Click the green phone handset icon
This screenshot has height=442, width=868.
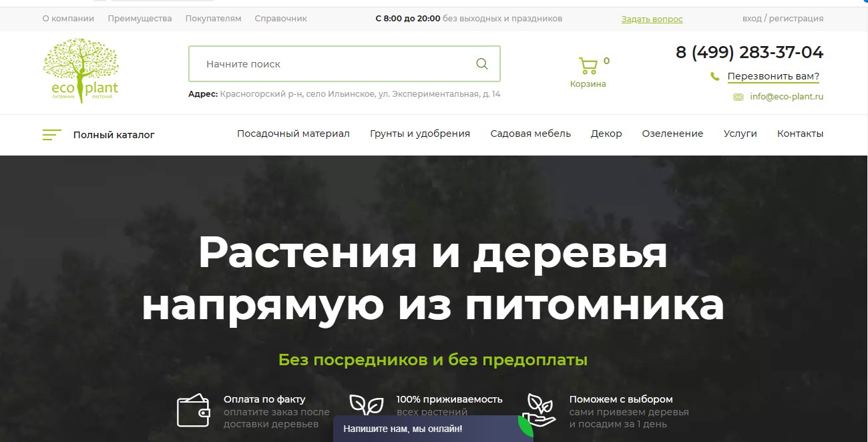[x=715, y=77]
